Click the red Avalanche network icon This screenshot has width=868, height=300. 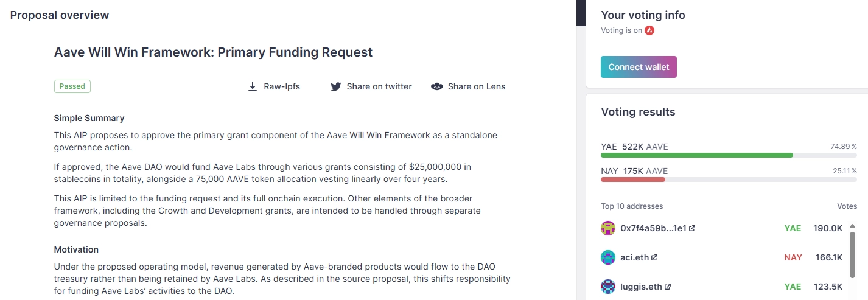tap(649, 30)
